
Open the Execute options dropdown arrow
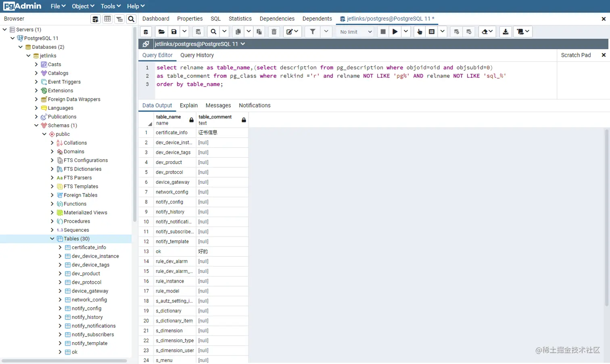click(x=406, y=32)
